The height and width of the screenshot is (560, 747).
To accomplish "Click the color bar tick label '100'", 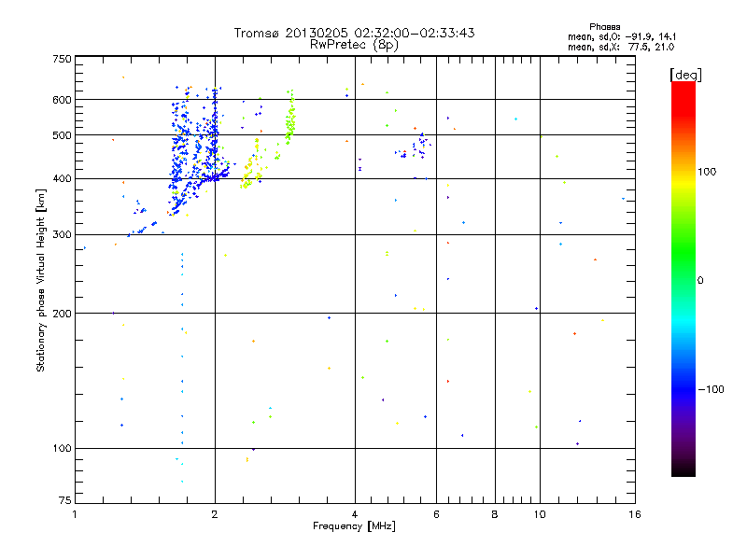I will (707, 172).
